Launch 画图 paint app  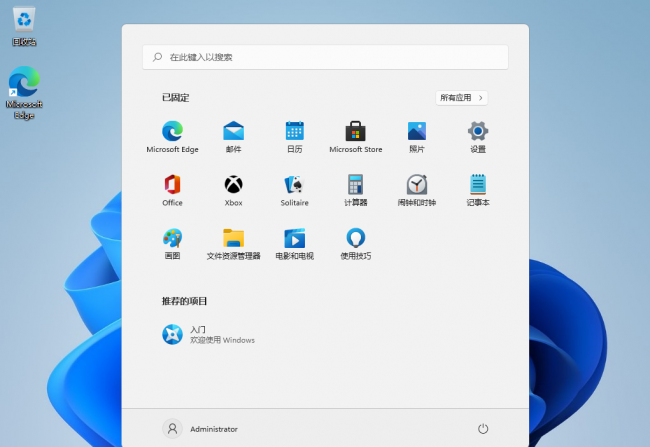point(172,244)
